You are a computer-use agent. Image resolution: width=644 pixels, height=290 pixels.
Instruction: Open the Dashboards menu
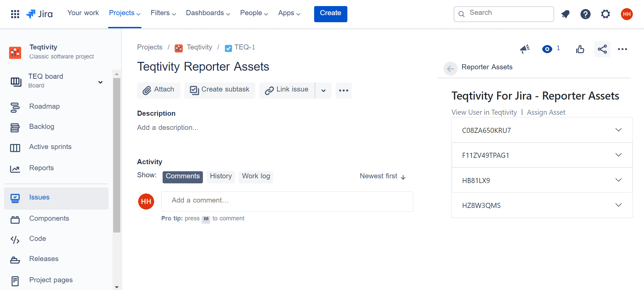(x=208, y=13)
